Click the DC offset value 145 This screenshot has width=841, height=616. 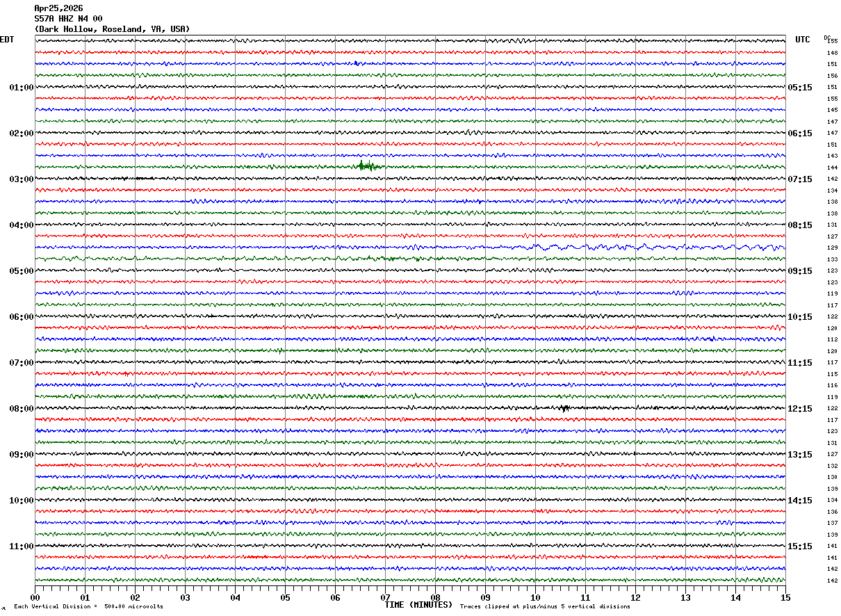point(832,110)
